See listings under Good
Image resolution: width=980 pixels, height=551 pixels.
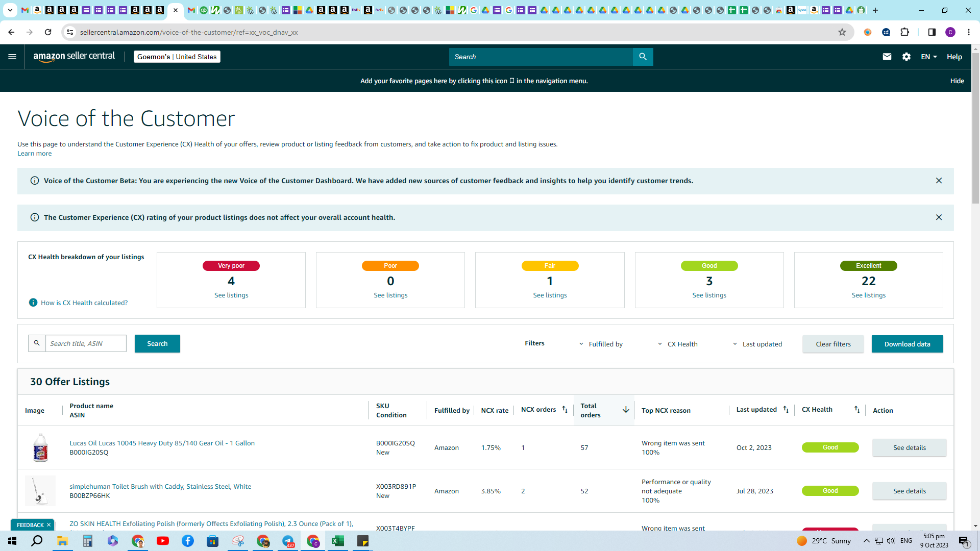(709, 295)
